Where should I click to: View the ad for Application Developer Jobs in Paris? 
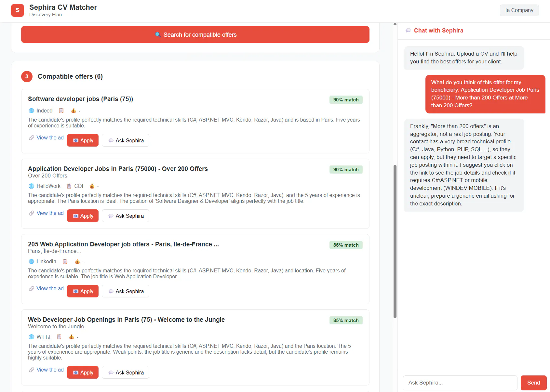tap(50, 213)
